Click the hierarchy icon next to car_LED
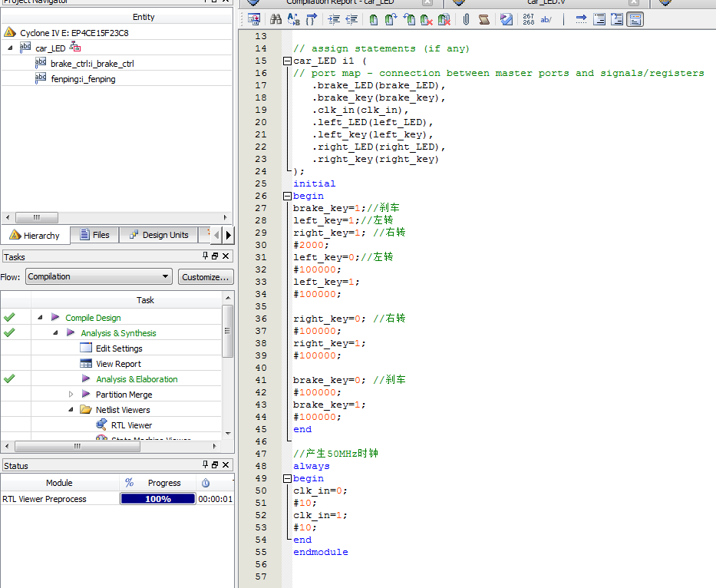Screen dimensions: 716x588 [75, 47]
